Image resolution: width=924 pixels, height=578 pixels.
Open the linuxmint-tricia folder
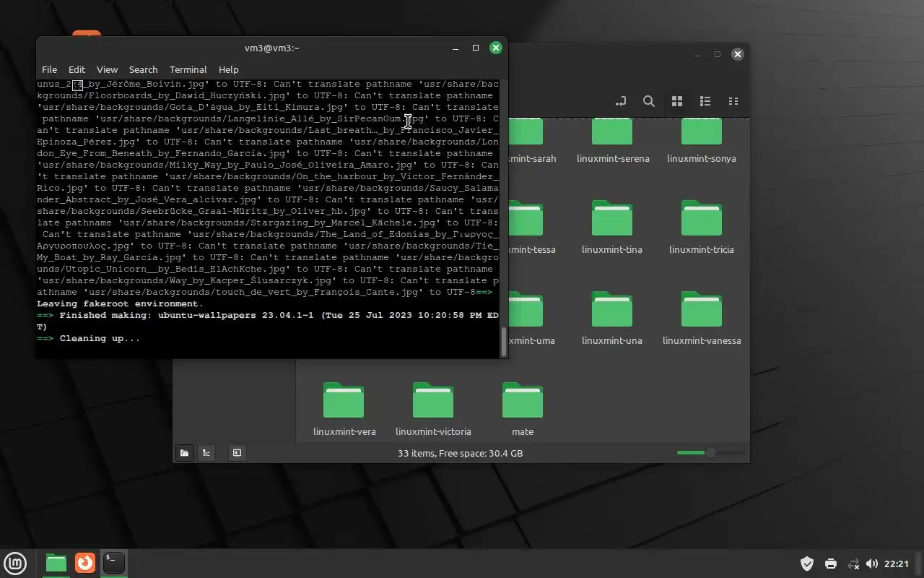702,228
